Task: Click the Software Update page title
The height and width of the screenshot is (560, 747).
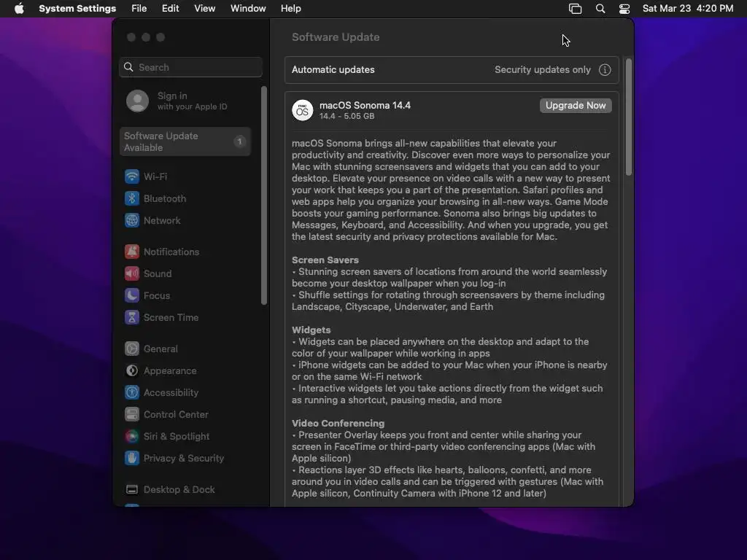Action: tap(336, 37)
